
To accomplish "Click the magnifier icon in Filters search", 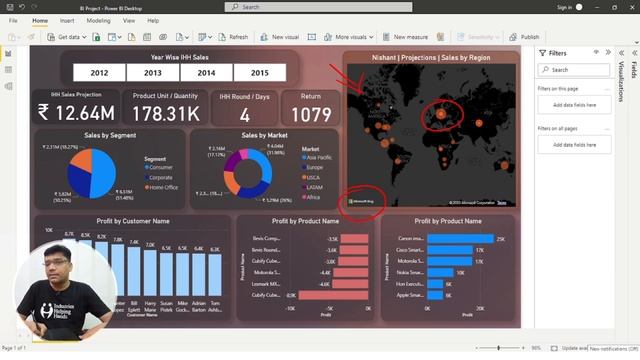I will pos(545,70).
